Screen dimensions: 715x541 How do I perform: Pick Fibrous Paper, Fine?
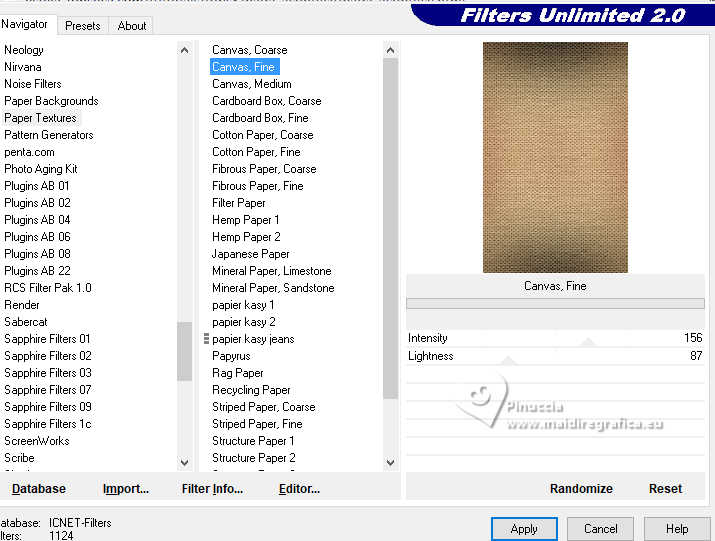[258, 186]
